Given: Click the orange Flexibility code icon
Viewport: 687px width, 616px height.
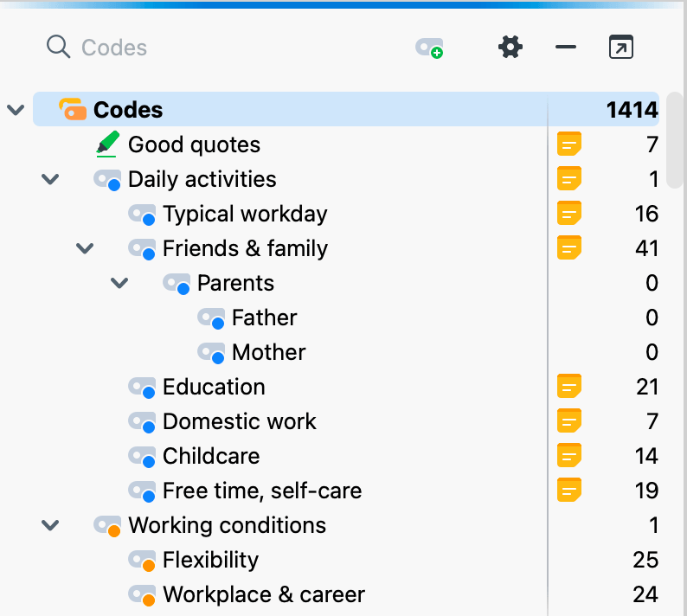Looking at the screenshot, I should pyautogui.click(x=142, y=561).
